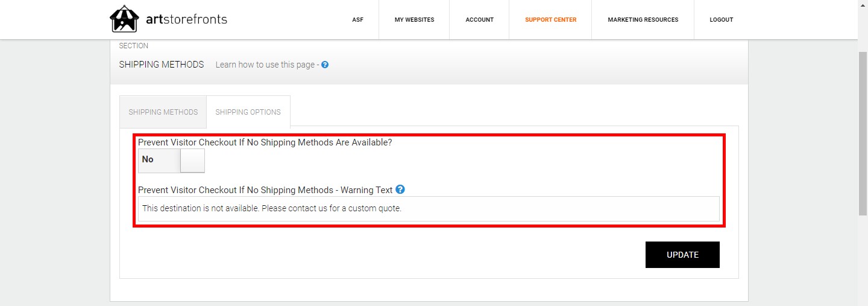Click the artstorefronts wordmark text
The height and width of the screenshot is (306, 868).
click(186, 19)
